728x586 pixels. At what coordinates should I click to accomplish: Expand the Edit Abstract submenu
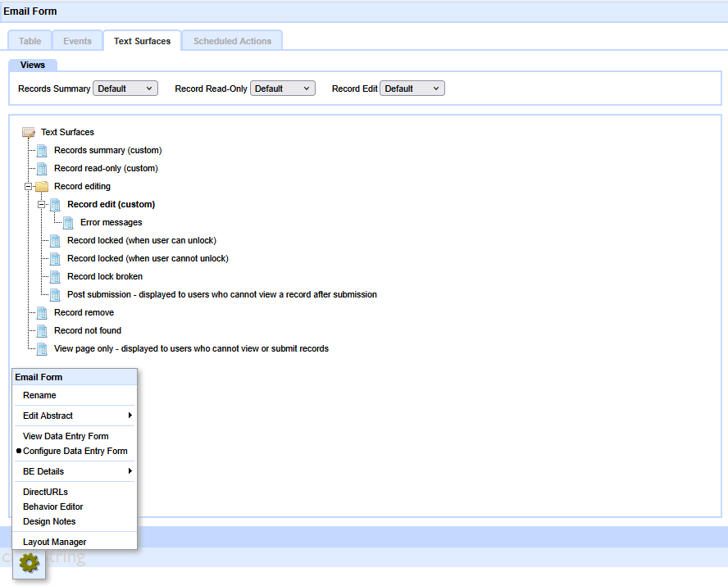(x=74, y=416)
